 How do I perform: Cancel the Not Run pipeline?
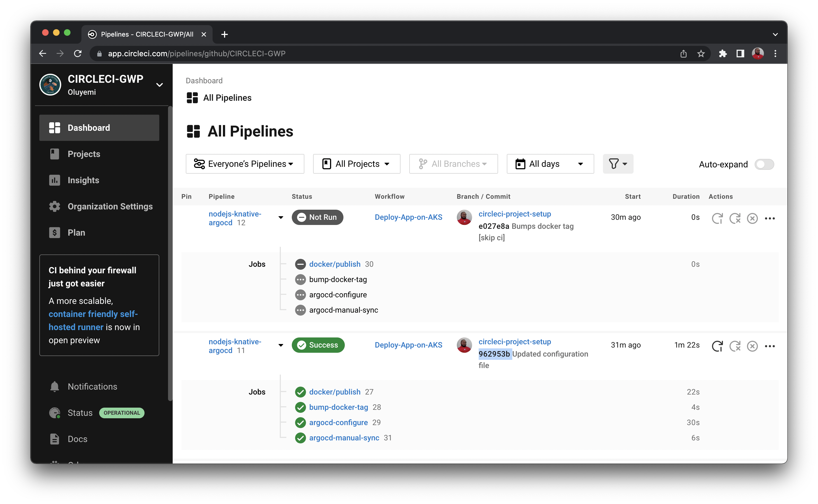coord(752,218)
